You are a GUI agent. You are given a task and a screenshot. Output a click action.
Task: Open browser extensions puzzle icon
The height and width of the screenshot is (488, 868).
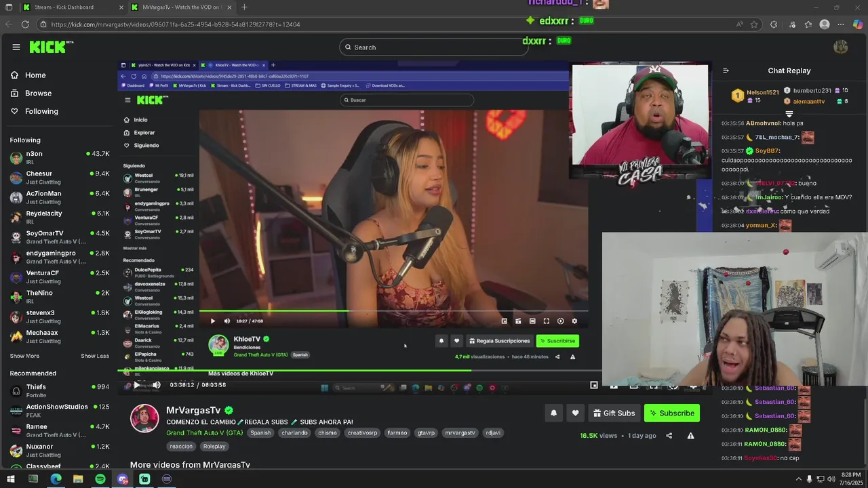point(774,24)
